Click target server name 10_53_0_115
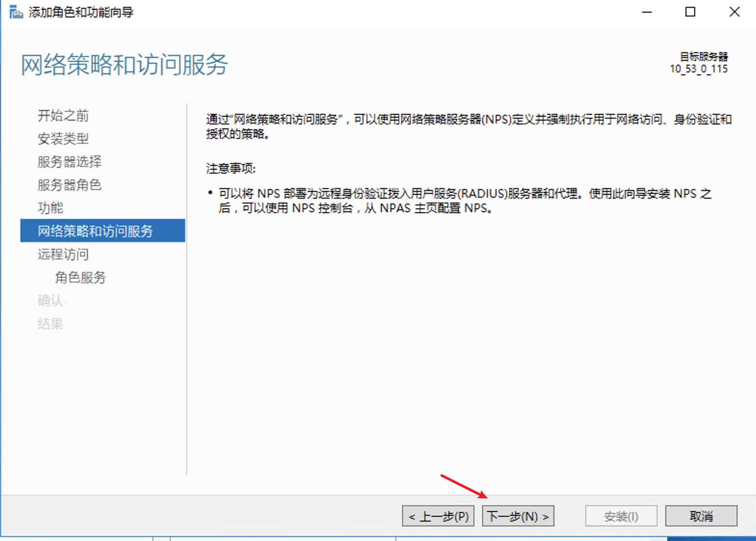The width and height of the screenshot is (756, 541). 699,69
